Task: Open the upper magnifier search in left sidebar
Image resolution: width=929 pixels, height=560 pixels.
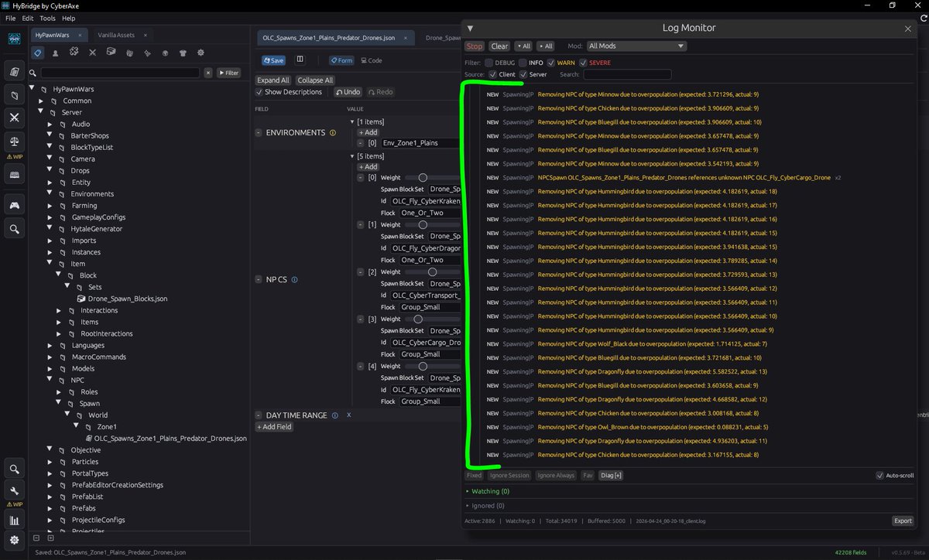Action: tap(15, 229)
